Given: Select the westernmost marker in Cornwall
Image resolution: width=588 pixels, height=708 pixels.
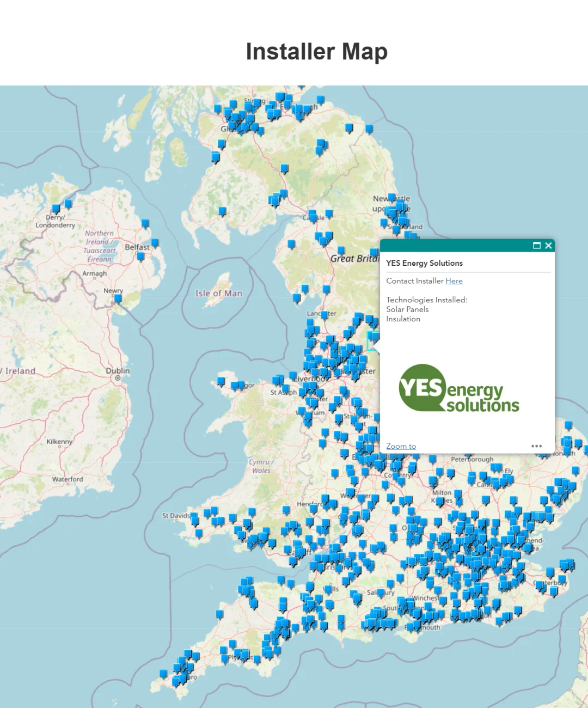Looking at the screenshot, I should pos(163,674).
